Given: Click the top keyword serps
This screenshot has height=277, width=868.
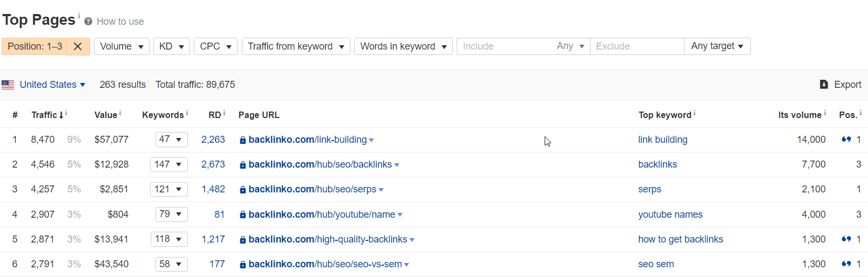Looking at the screenshot, I should pyautogui.click(x=649, y=189).
